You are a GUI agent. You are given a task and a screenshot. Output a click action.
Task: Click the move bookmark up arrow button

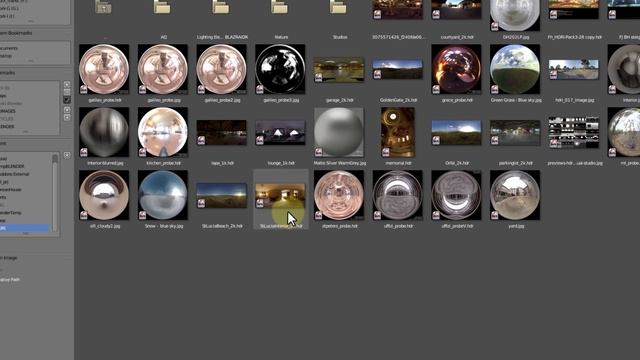click(x=67, y=110)
